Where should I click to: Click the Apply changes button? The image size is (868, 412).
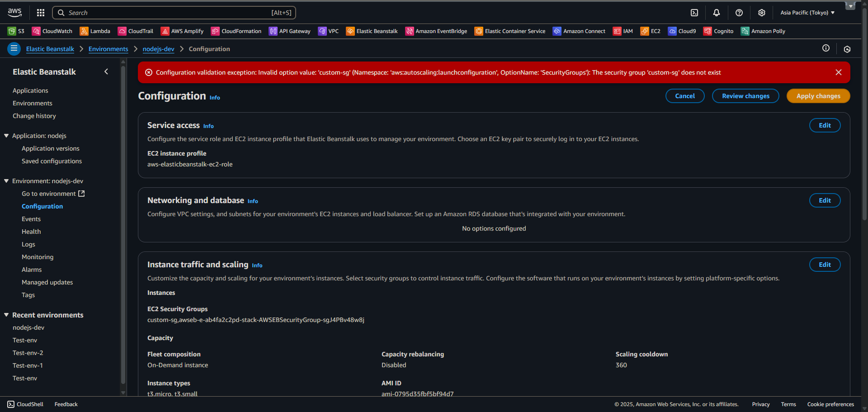(818, 96)
